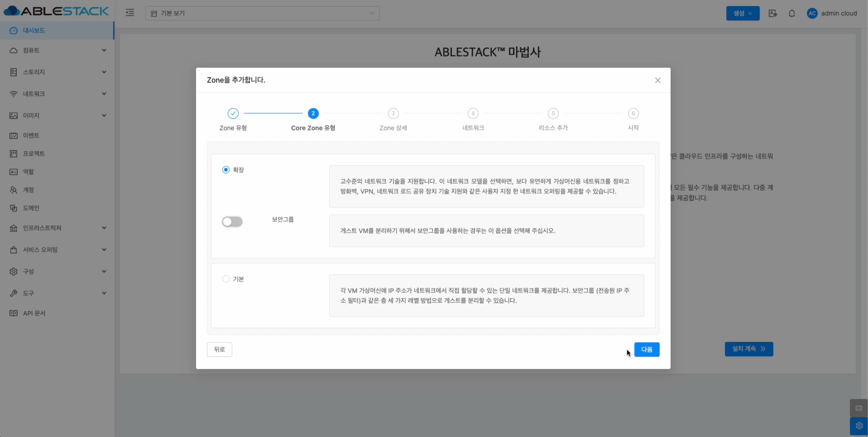This screenshot has height=437, width=868.
Task: Select the 기본 zone type radio button
Action: (x=226, y=279)
